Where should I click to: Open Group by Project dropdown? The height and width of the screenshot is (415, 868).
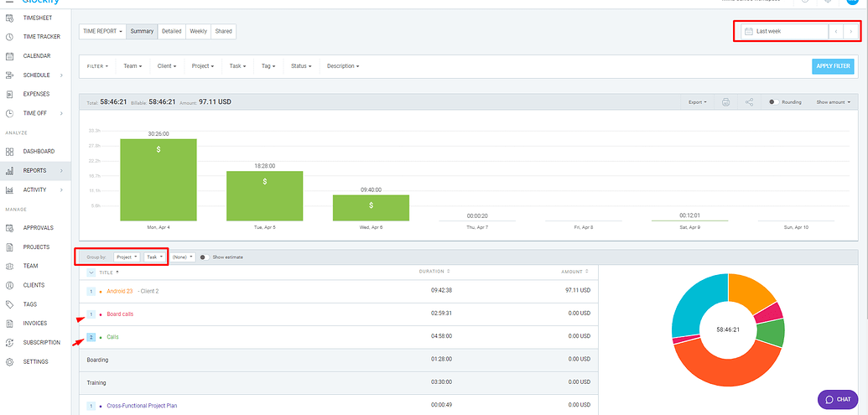127,257
